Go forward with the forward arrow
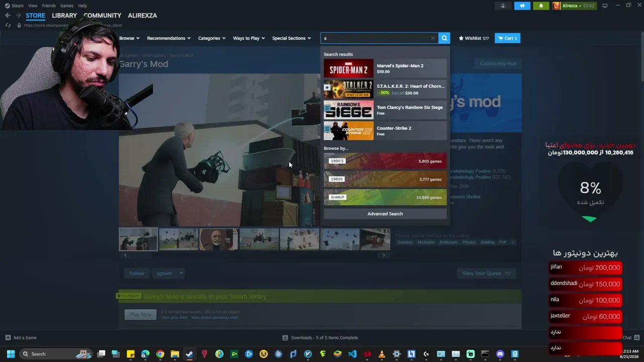Screen dimensions: 644x362 18,16
